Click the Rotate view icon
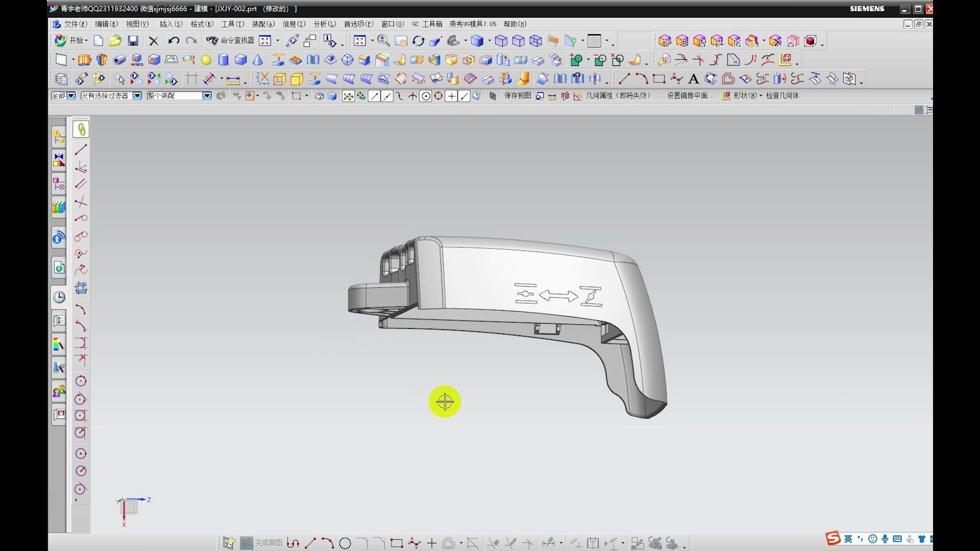The height and width of the screenshot is (551, 980). 419,41
